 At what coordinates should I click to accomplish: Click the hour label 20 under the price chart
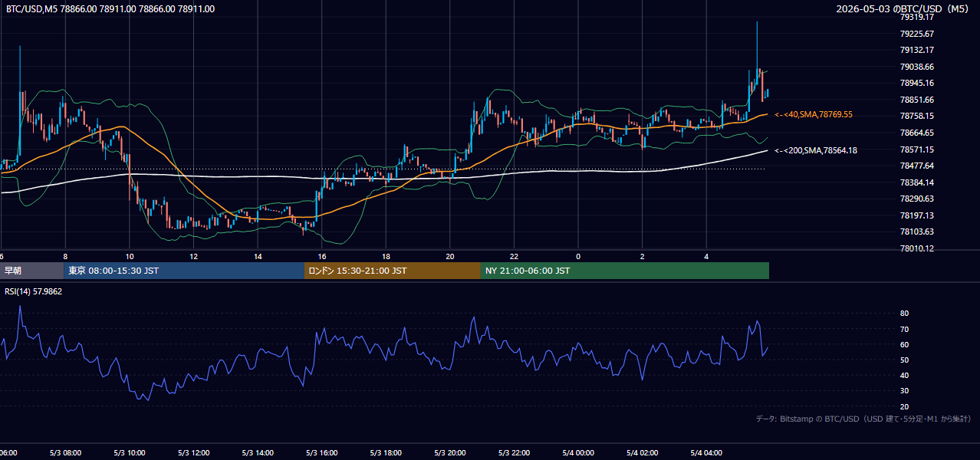[450, 256]
